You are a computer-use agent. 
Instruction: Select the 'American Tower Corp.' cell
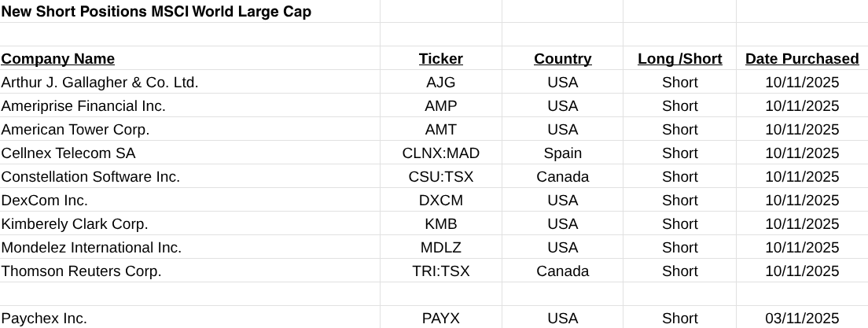pyautogui.click(x=75, y=130)
